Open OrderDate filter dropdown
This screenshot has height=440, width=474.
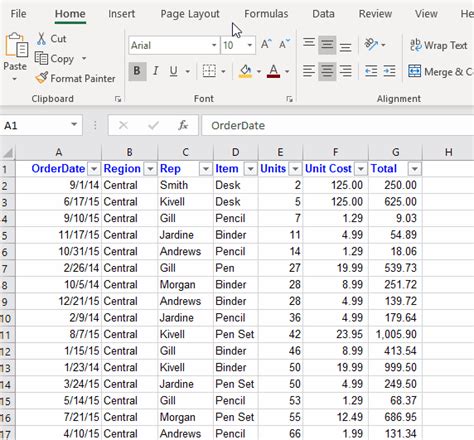pyautogui.click(x=94, y=169)
